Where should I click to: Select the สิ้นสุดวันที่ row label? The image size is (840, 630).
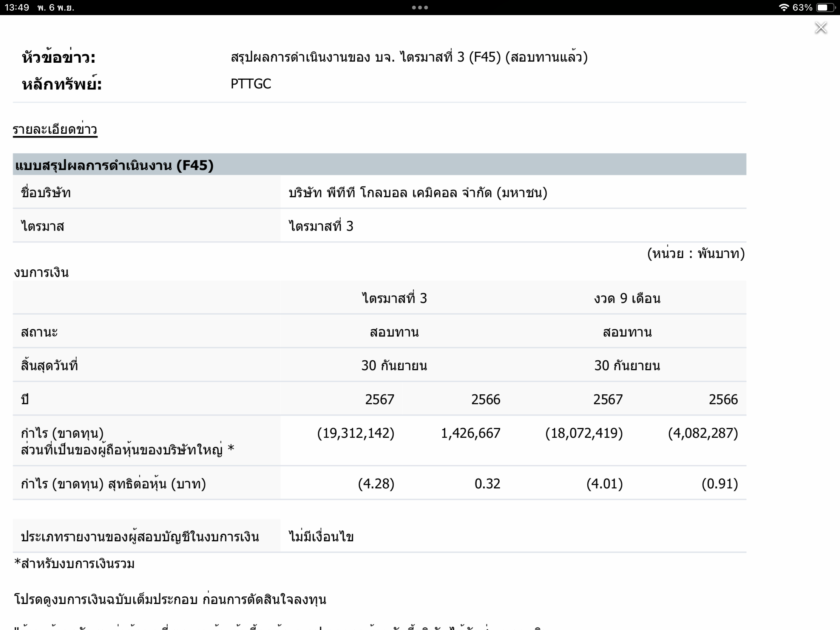click(x=49, y=365)
